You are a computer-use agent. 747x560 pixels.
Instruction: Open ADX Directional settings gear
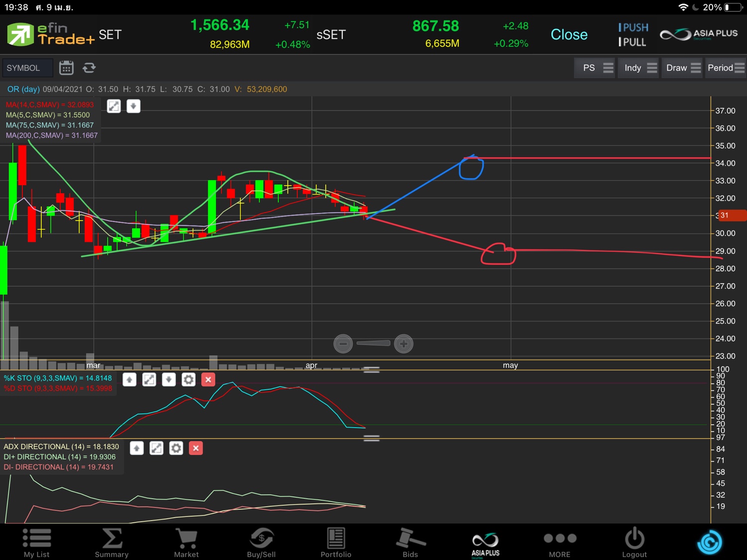pyautogui.click(x=176, y=448)
